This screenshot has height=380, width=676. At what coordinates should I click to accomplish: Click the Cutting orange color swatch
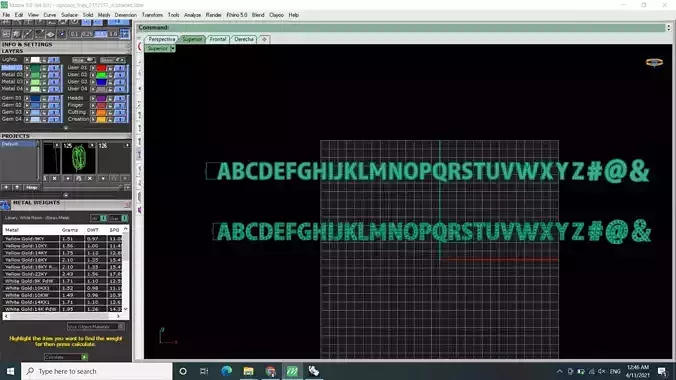click(101, 112)
